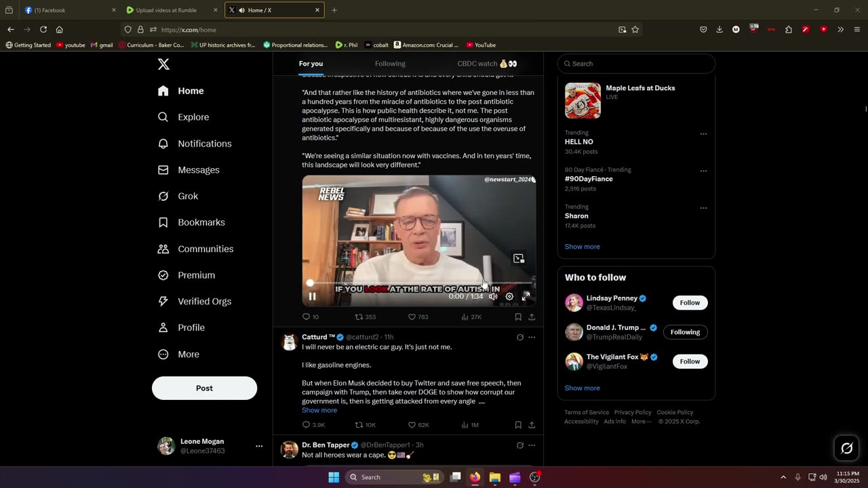The image size is (868, 488).
Task: Open Grok from the sidebar
Action: (178, 196)
